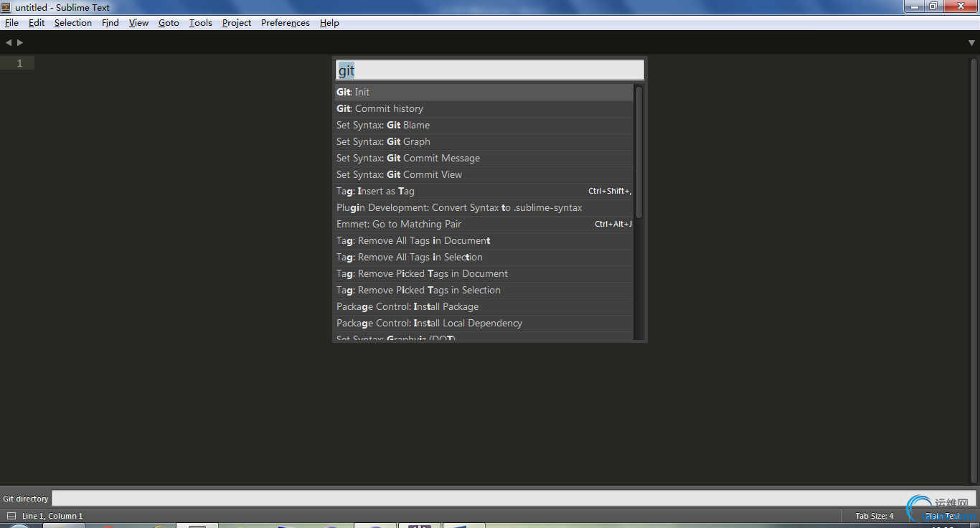
Task: Choose Plugin Development: Convert Syntax entry
Action: pos(484,207)
